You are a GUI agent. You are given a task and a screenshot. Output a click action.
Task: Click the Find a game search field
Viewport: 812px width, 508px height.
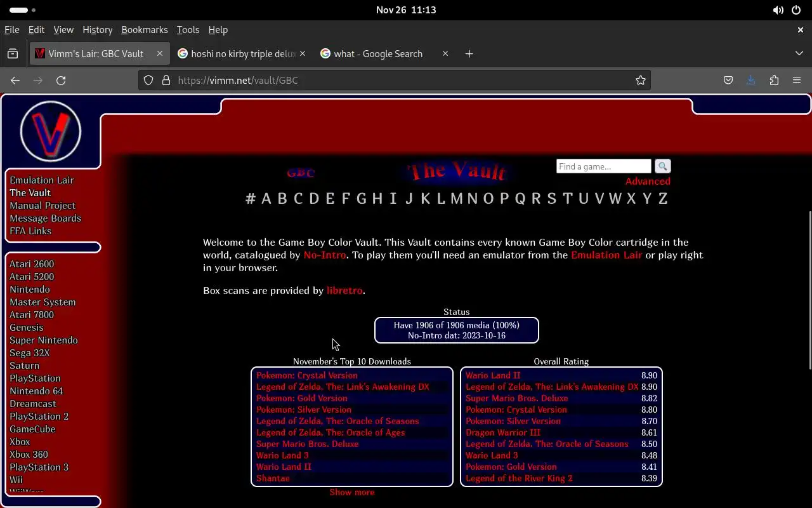pos(604,166)
